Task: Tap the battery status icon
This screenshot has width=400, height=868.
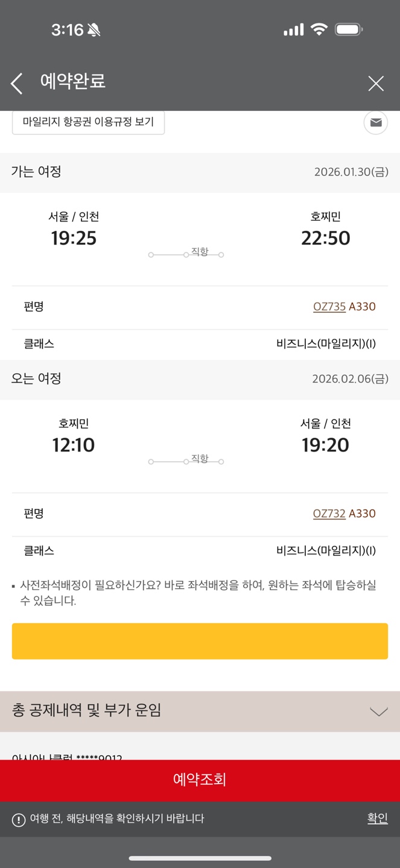Action: point(349,30)
